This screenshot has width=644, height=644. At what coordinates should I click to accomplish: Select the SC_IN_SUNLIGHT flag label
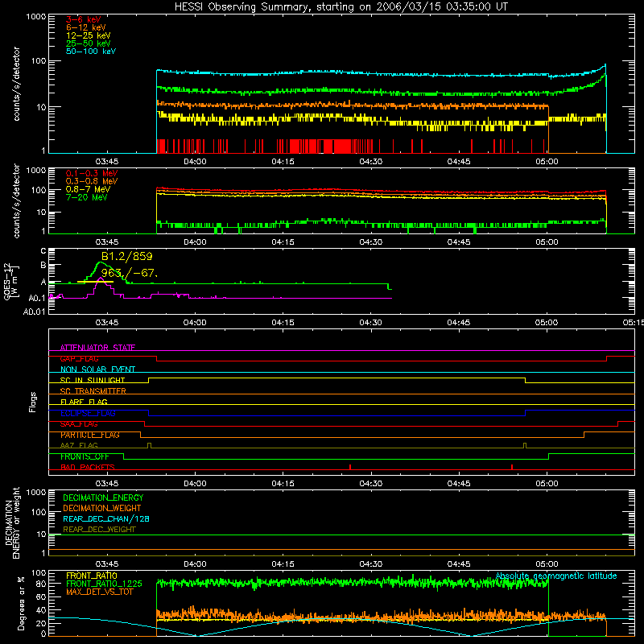[x=93, y=380]
